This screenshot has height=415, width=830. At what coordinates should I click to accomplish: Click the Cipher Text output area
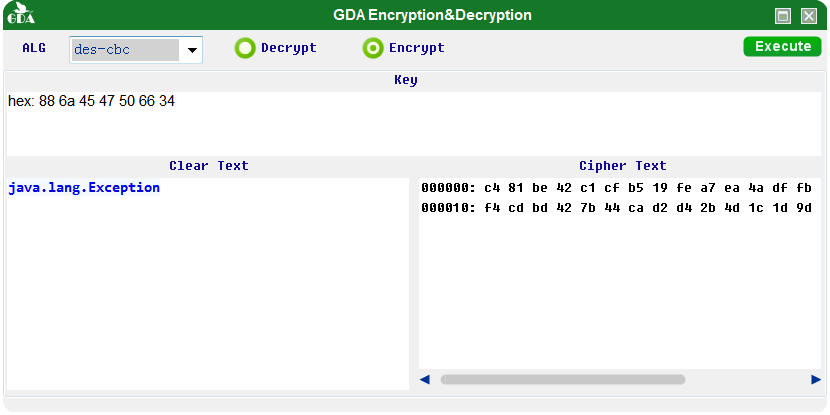tap(620, 273)
